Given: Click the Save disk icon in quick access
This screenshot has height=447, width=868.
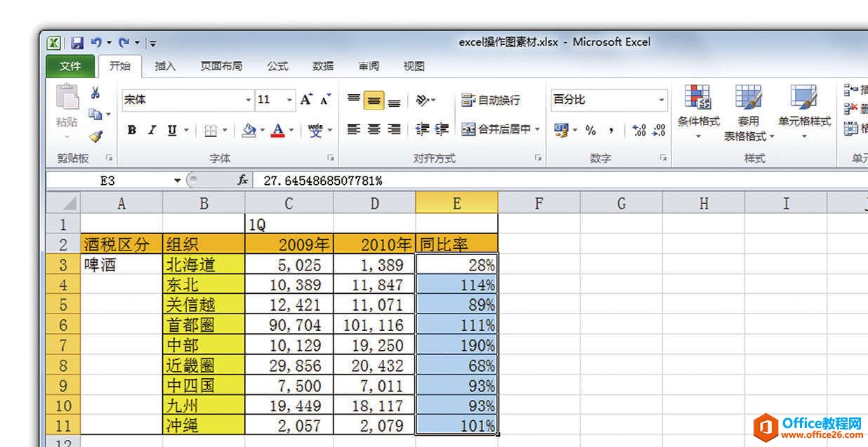Looking at the screenshot, I should pos(78,43).
